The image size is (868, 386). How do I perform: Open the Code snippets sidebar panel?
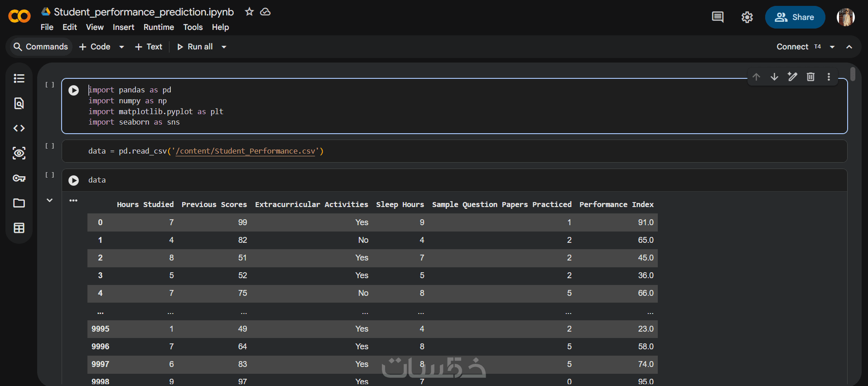(x=19, y=128)
